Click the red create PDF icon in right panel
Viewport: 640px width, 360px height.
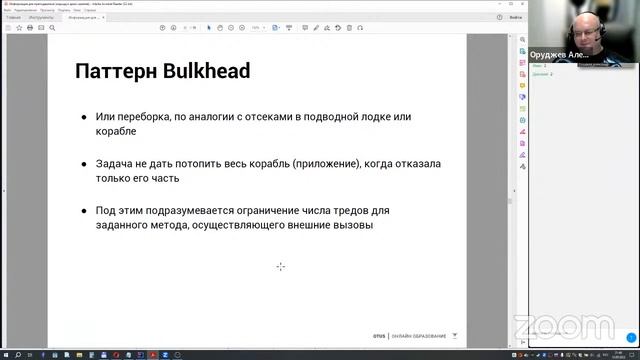click(522, 74)
